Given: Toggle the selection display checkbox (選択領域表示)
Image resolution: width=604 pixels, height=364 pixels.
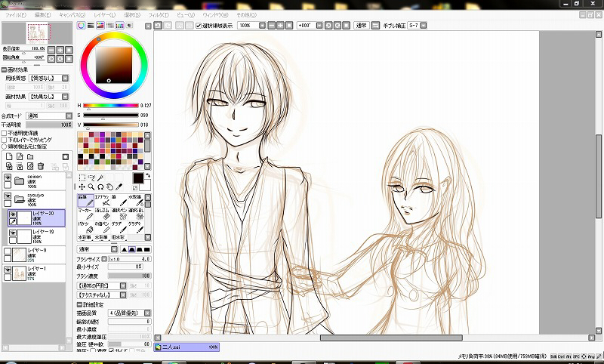Looking at the screenshot, I should pos(199,26).
